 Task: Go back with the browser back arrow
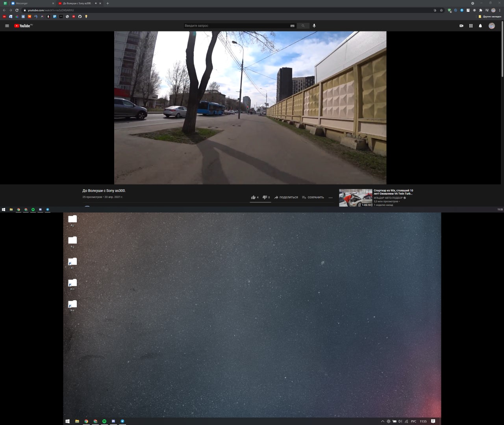(x=4, y=10)
